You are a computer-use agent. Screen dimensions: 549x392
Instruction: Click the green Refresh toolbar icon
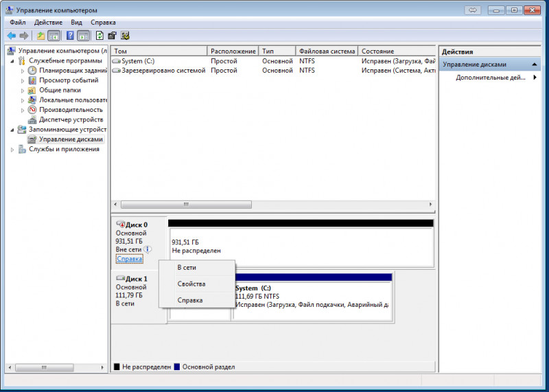[100, 36]
